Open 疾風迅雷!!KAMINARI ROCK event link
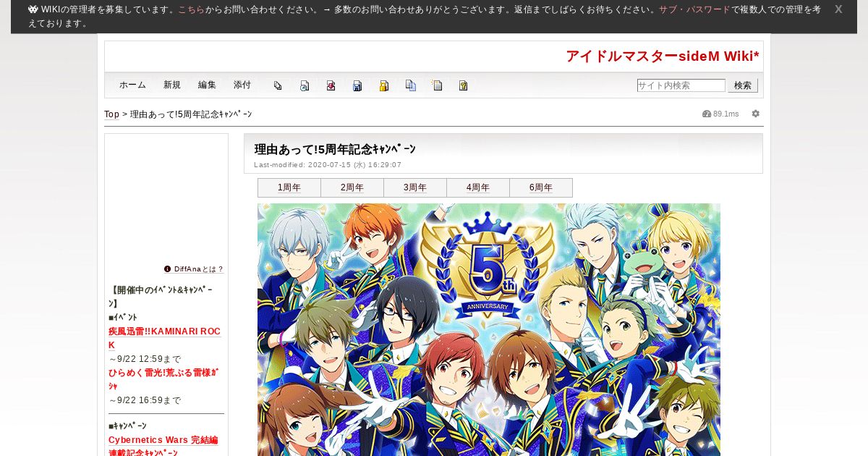868x456 pixels. click(x=165, y=338)
